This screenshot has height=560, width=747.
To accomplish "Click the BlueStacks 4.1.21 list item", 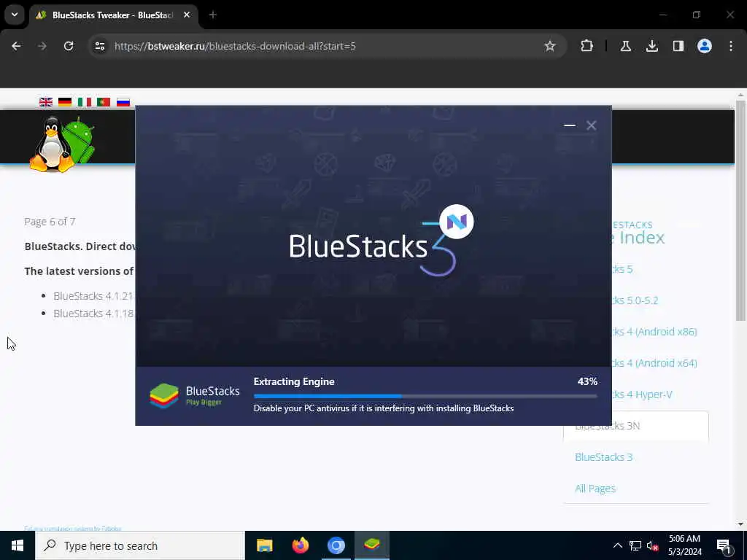I will point(94,296).
